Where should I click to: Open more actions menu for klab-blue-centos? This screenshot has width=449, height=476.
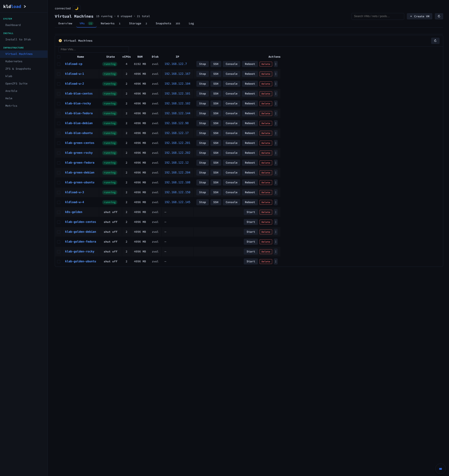point(275,94)
